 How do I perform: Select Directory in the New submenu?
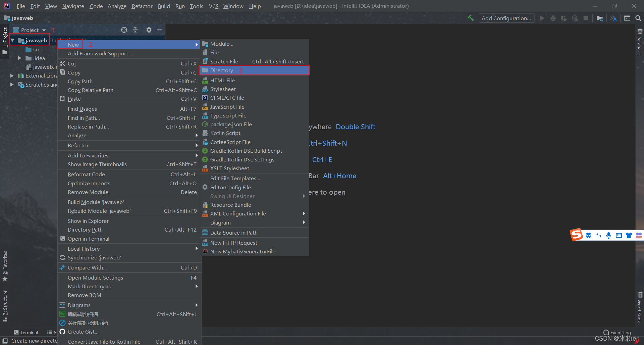(x=255, y=70)
